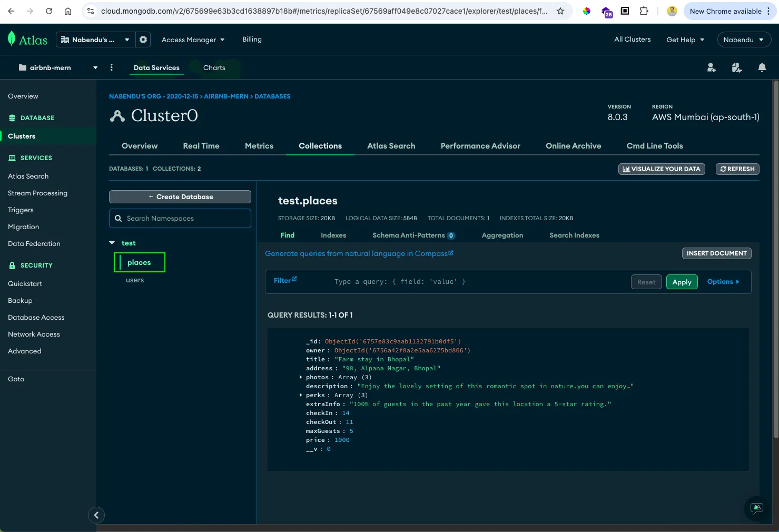779x532 pixels.
Task: Click the browser address bar
Action: point(324,11)
